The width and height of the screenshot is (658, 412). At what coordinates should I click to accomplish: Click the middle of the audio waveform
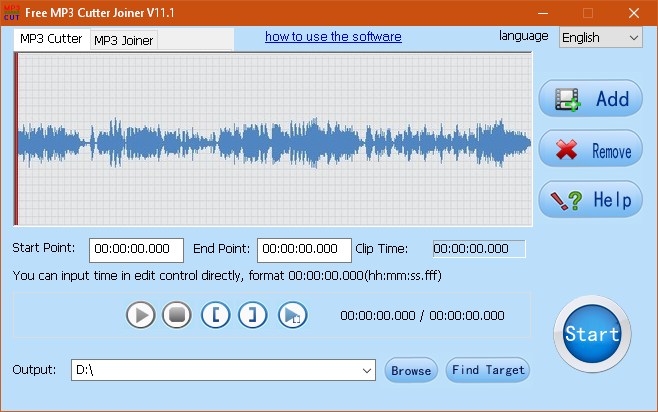(273, 140)
